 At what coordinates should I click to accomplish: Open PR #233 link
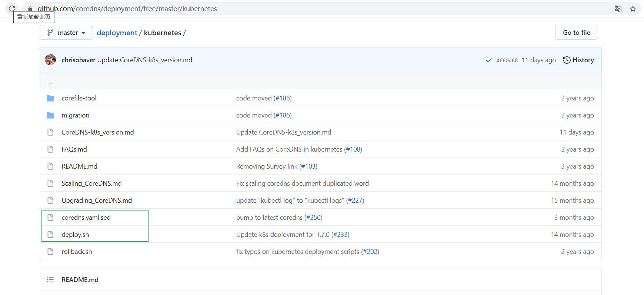341,235
